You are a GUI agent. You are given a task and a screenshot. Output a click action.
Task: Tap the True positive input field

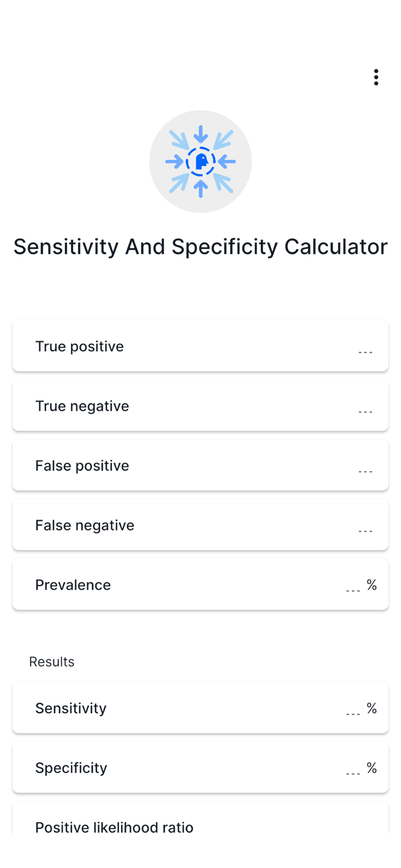tap(200, 345)
